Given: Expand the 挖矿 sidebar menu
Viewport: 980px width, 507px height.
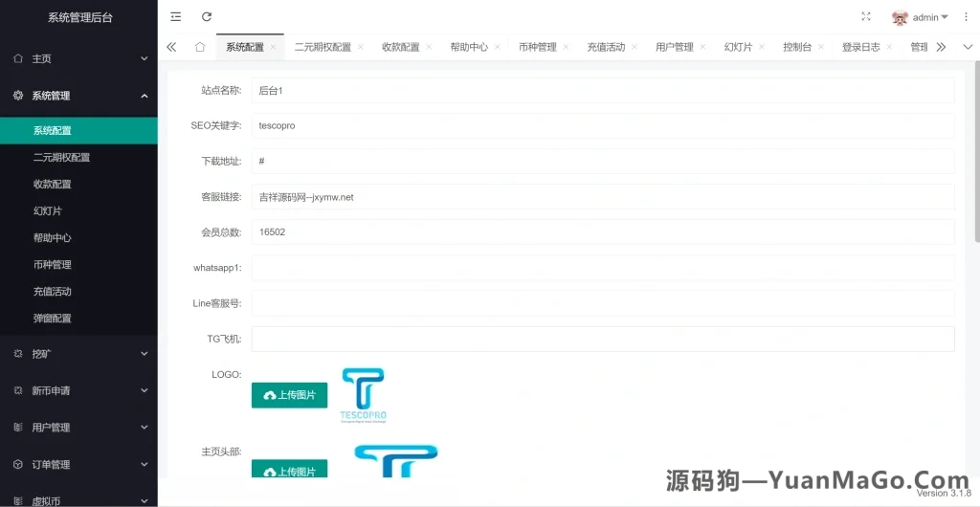Looking at the screenshot, I should [78, 353].
